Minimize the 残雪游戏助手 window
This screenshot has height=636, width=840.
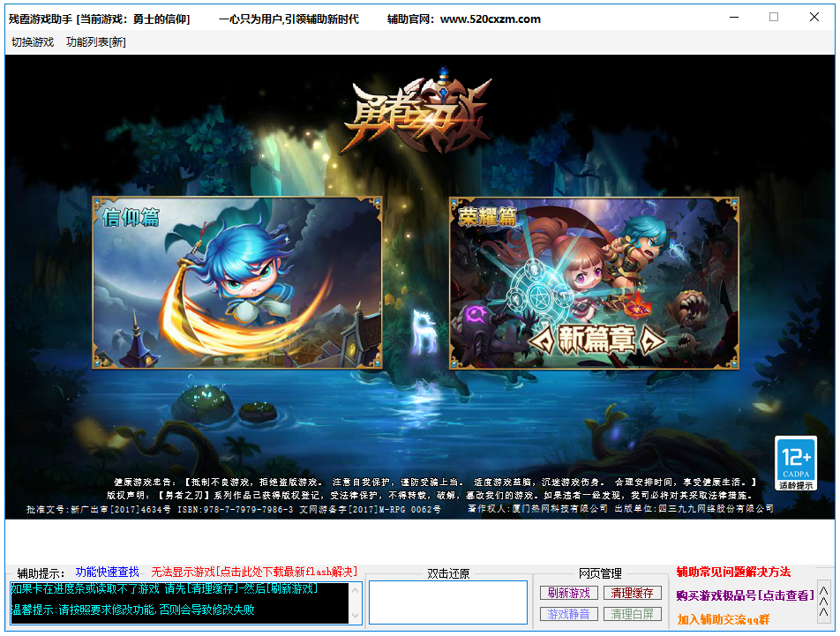tap(734, 18)
